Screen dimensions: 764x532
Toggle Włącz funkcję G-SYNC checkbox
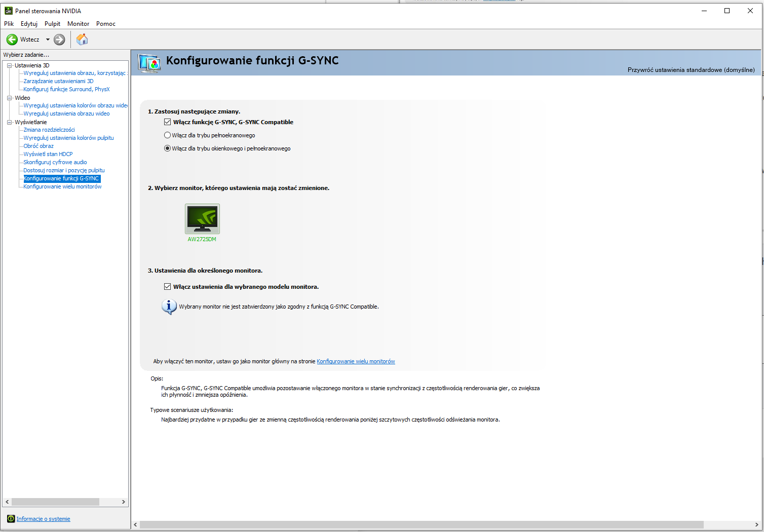168,122
